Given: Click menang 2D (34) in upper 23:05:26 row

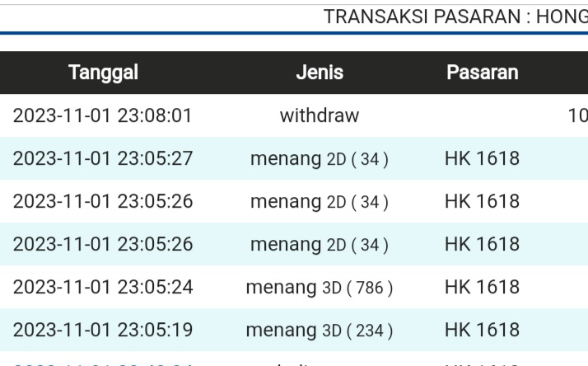Looking at the screenshot, I should click(x=320, y=201).
